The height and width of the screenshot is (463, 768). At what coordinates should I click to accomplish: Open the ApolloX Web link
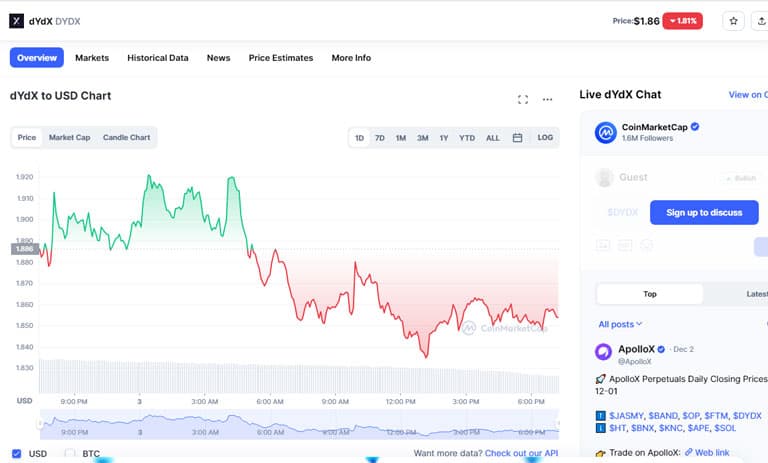707,453
